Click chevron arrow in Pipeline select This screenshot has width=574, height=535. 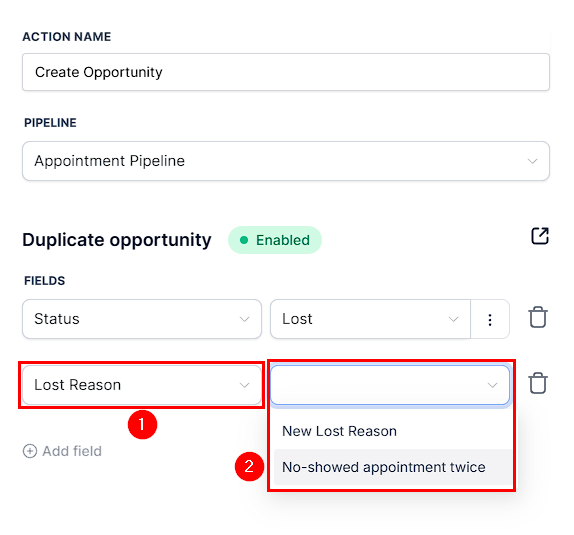[532, 161]
